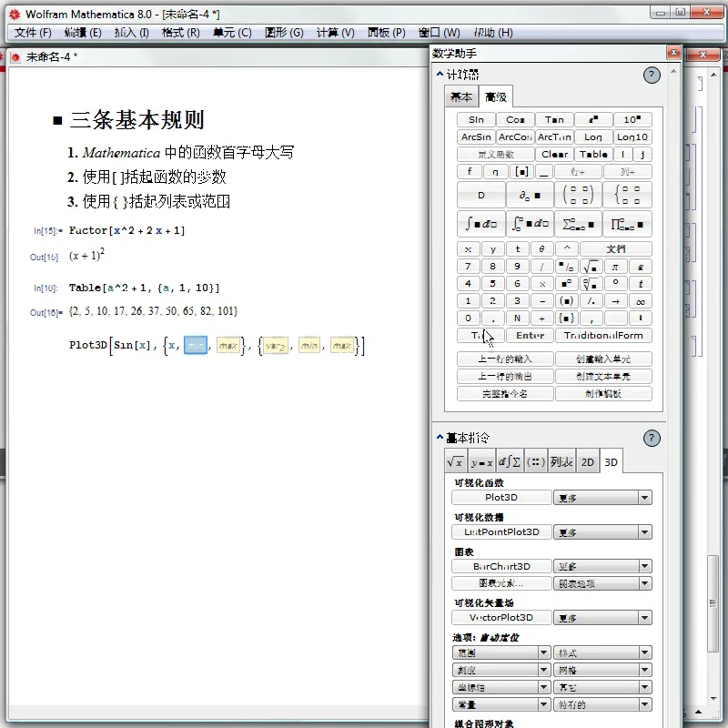Select the var2 placeholder in Plot3D
728x728 pixels.
coord(276,346)
